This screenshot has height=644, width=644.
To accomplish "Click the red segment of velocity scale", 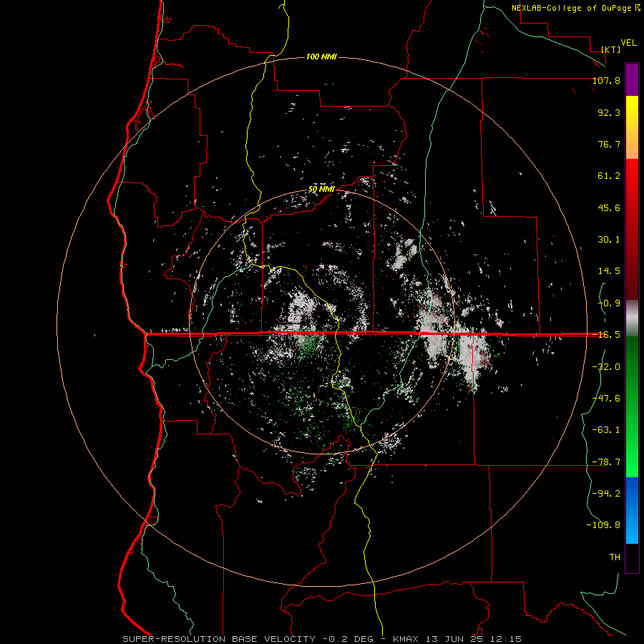I will pyautogui.click(x=632, y=229).
